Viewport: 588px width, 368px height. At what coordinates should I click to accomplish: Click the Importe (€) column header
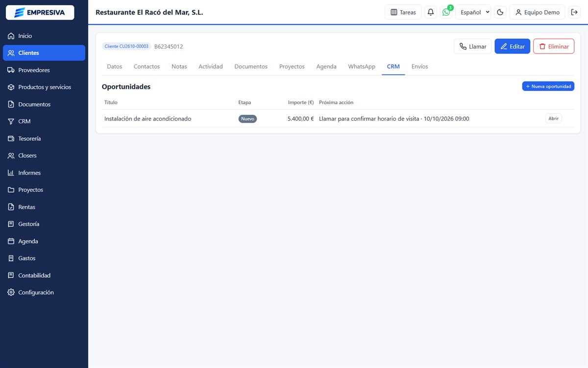coord(301,103)
